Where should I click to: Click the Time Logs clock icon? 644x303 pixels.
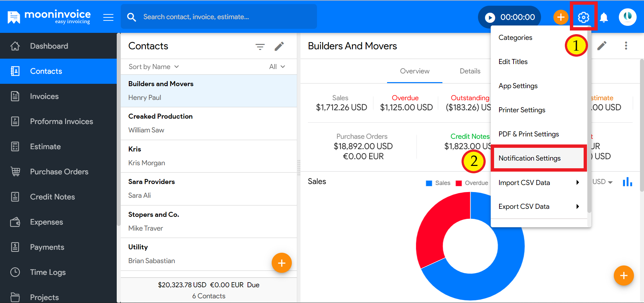click(15, 272)
